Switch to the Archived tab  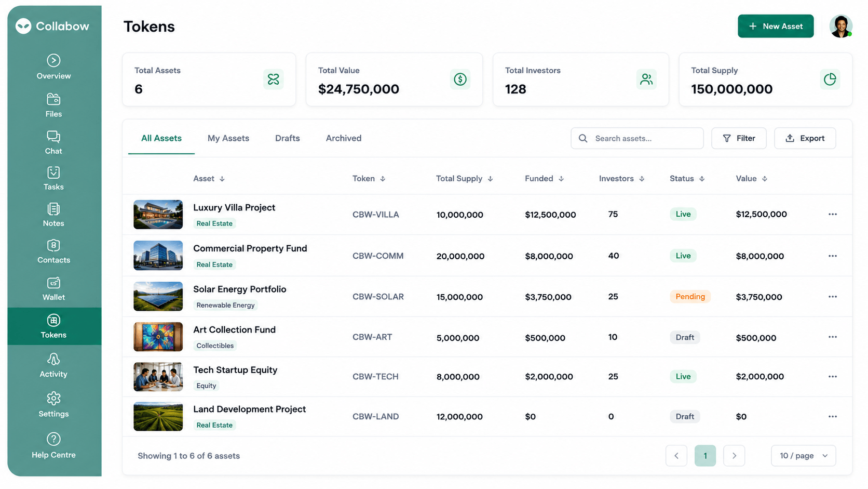click(x=344, y=138)
